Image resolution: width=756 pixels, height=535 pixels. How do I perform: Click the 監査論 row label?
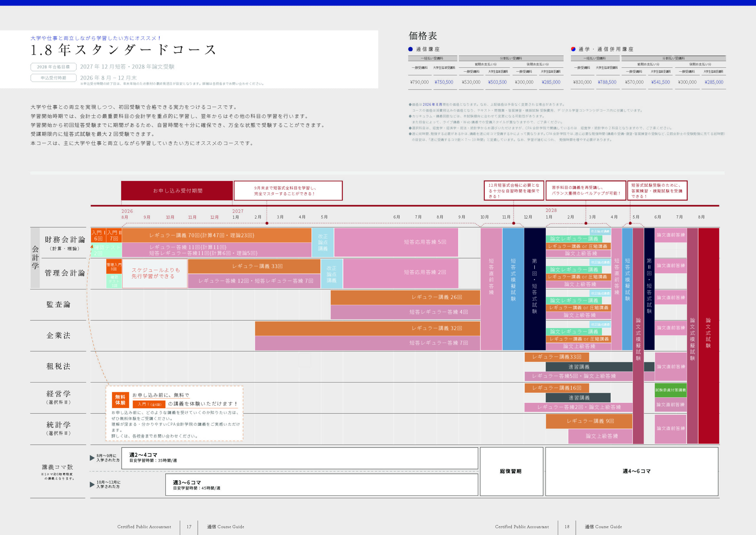coord(58,304)
